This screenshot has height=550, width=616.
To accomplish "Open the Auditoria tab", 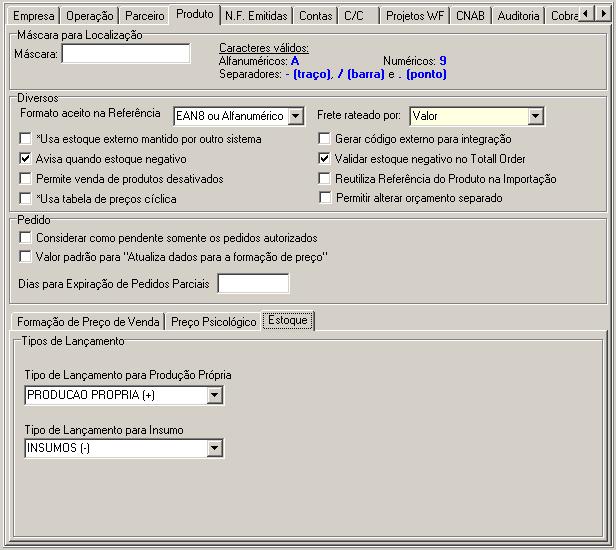I will tap(518, 16).
